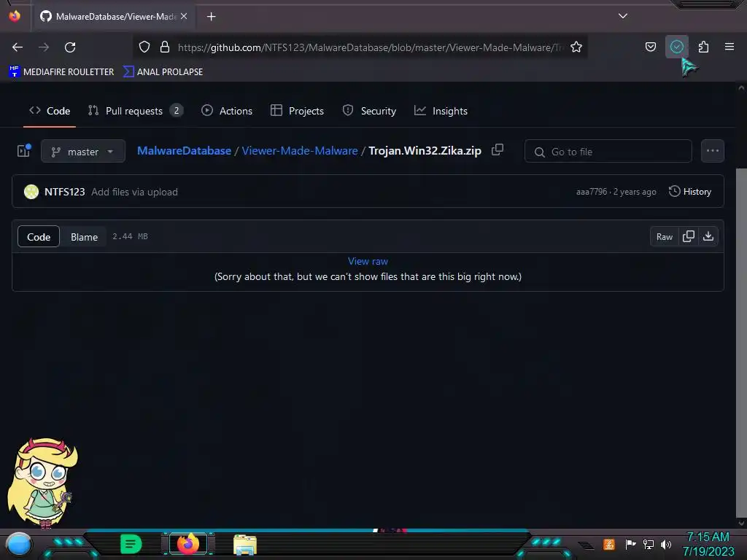List all tabs with the chevron

[623, 16]
